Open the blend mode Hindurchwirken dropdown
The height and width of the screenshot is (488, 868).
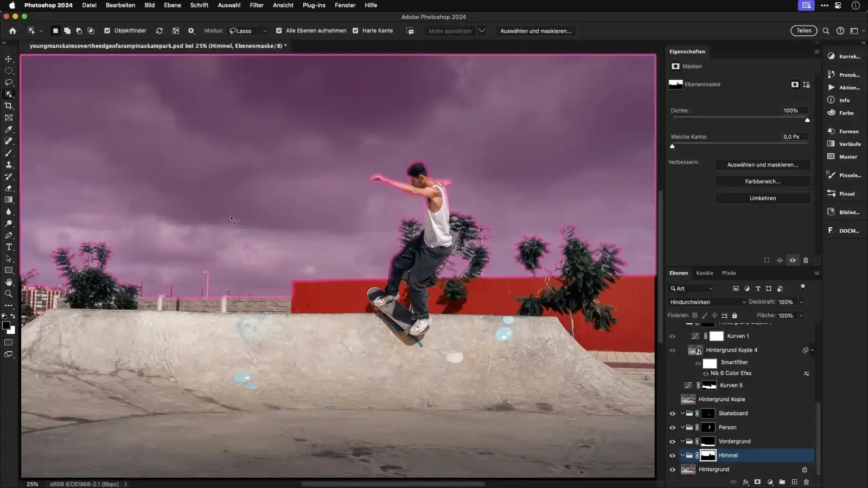[x=707, y=302]
